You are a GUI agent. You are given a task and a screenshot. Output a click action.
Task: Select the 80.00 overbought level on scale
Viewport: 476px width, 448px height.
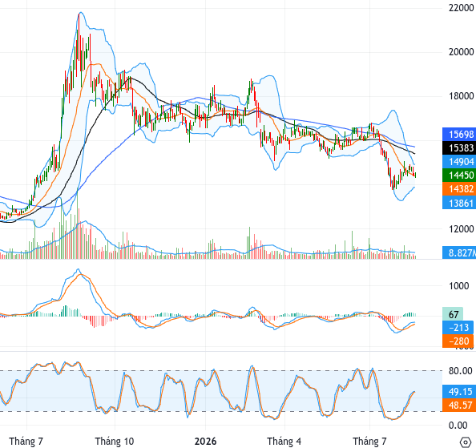pos(461,370)
